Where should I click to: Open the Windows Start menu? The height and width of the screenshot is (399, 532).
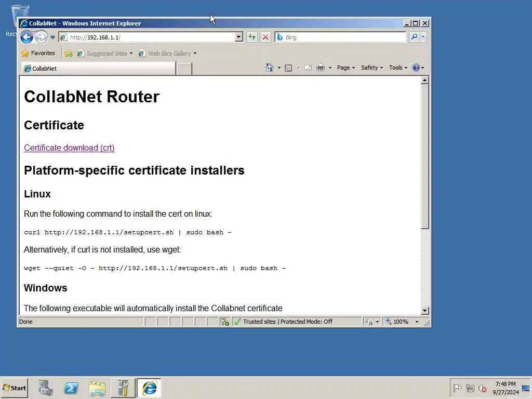pyautogui.click(x=14, y=388)
